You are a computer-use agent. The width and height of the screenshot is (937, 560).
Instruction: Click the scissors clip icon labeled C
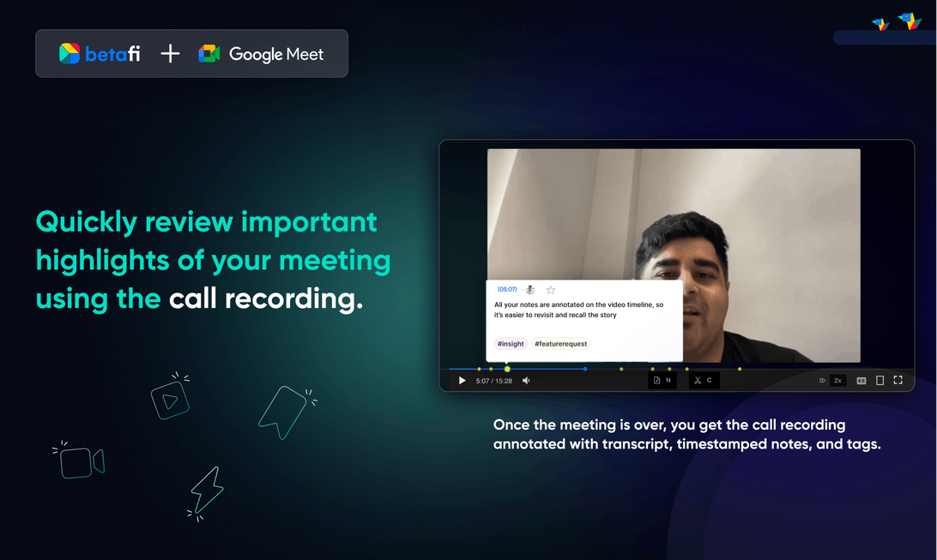pos(703,380)
